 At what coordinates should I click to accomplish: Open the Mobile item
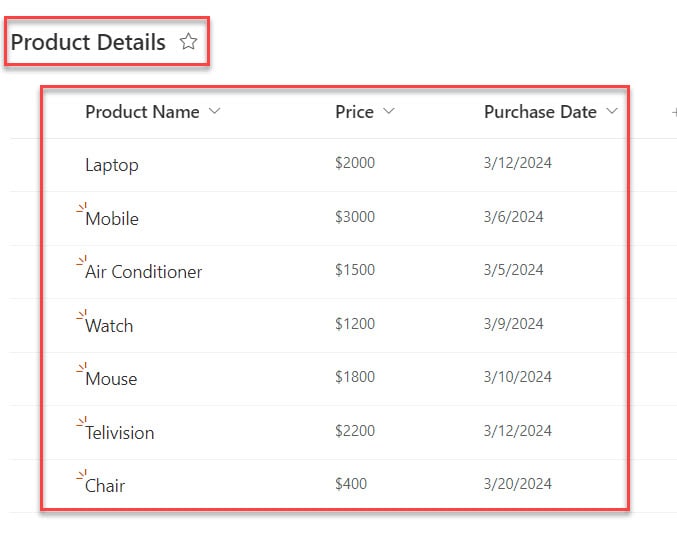(x=112, y=219)
